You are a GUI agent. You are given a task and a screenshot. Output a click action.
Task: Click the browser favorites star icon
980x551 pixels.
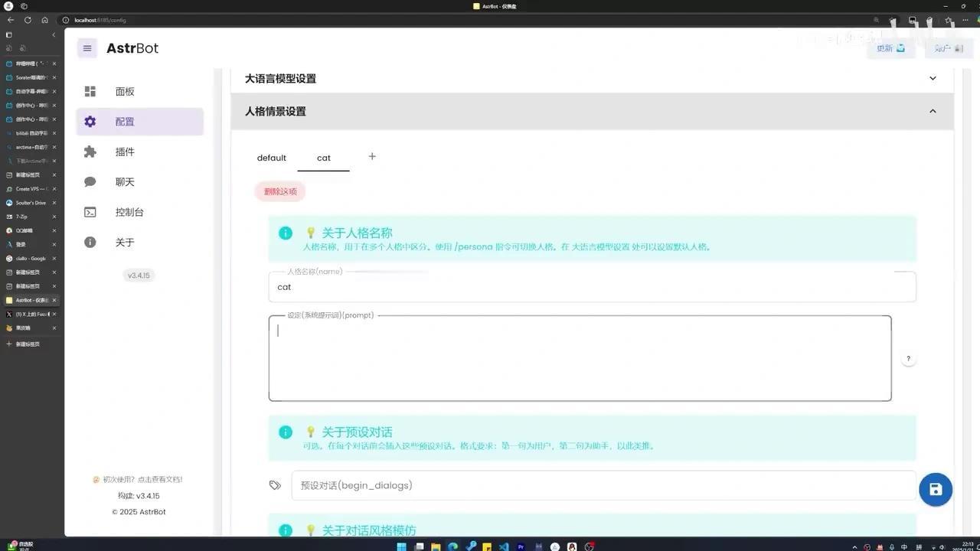(x=949, y=21)
